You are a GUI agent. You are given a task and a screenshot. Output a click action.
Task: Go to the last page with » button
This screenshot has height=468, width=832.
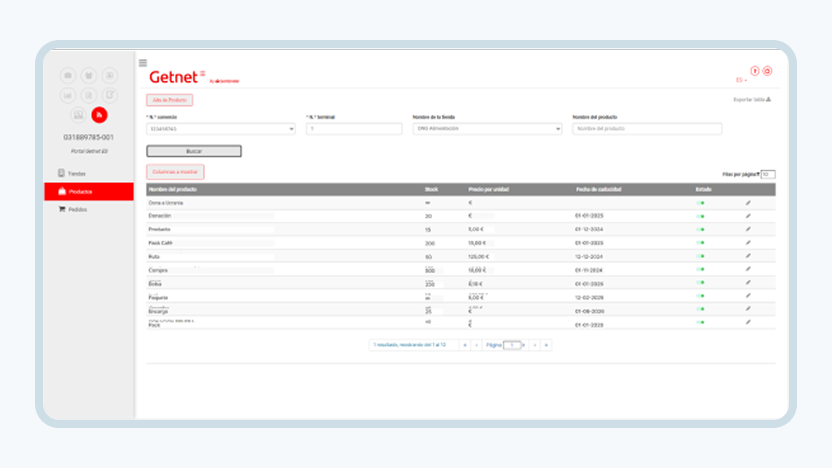pos(546,345)
